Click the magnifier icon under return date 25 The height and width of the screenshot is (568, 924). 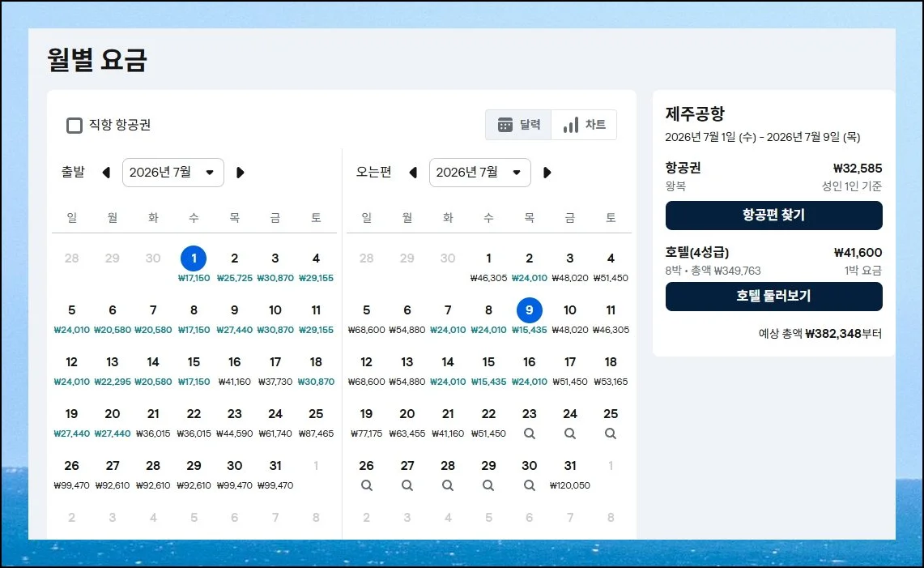[611, 433]
